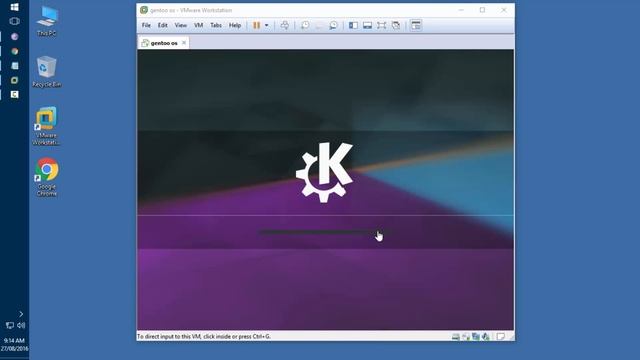Open the Tabs menu
Viewport: 640px width, 360px height.
(216, 25)
